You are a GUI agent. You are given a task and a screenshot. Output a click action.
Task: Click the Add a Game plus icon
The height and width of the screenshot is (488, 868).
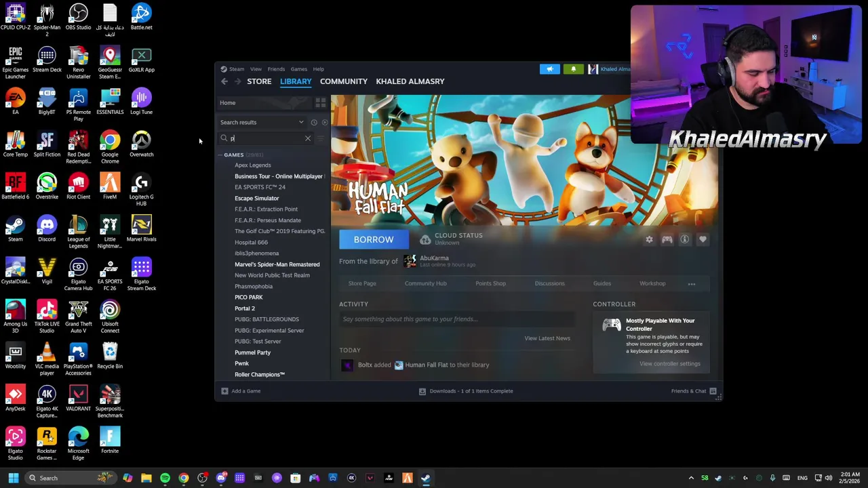(224, 391)
